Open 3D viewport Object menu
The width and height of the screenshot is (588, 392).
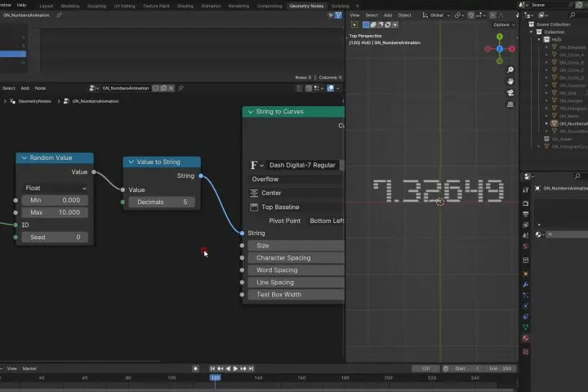coord(404,16)
